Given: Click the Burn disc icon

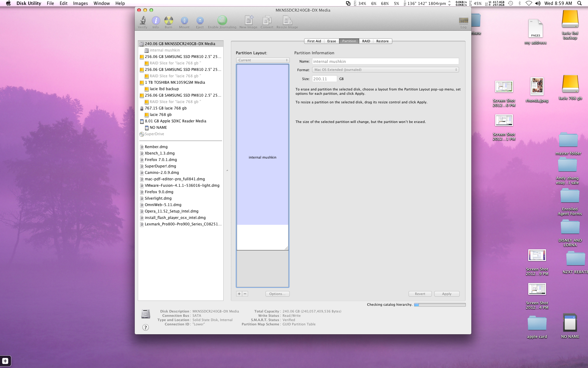Looking at the screenshot, I should (x=168, y=21).
